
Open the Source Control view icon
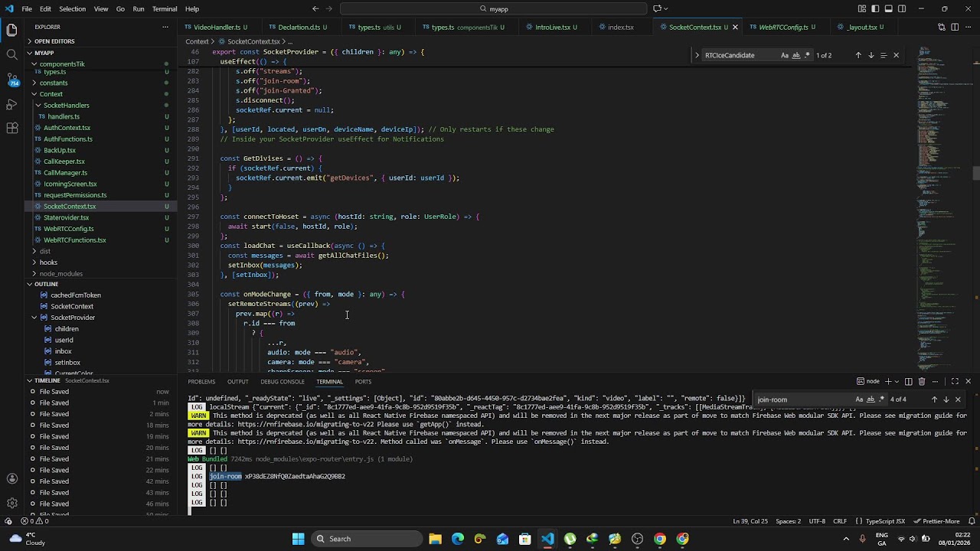coord(11,79)
